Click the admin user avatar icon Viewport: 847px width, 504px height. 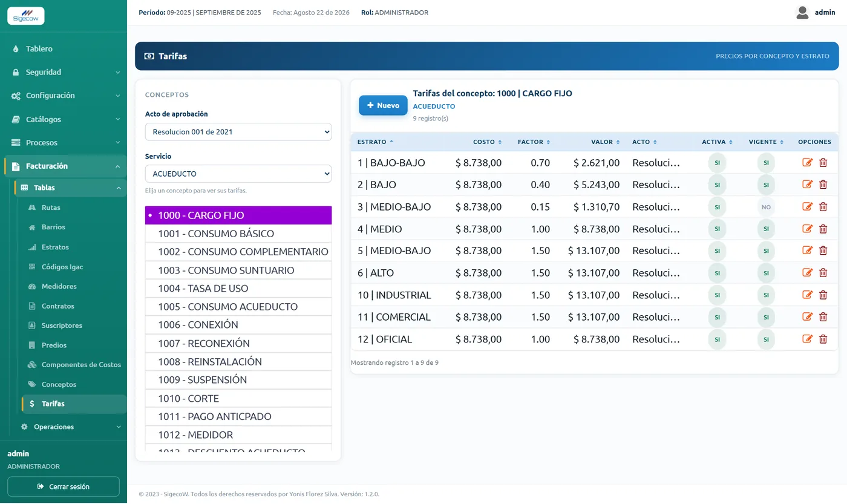pos(802,12)
